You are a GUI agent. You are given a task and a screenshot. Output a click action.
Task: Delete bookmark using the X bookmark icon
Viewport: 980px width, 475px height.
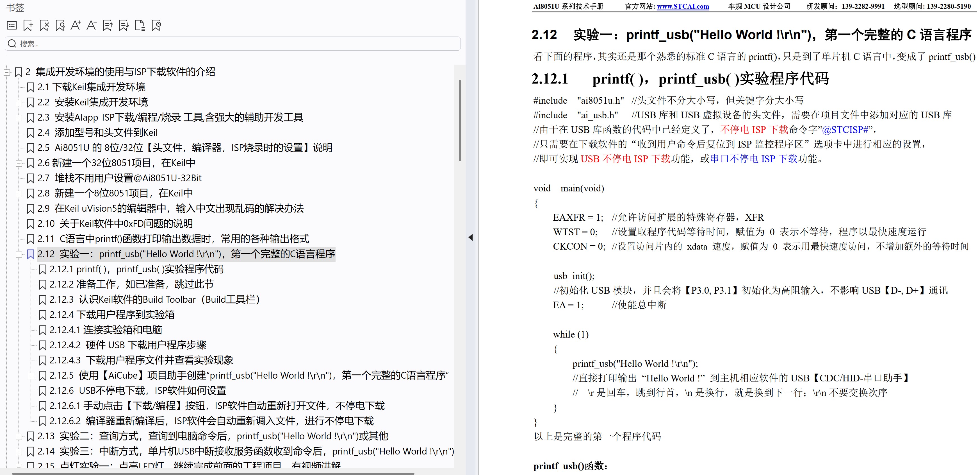tap(44, 26)
